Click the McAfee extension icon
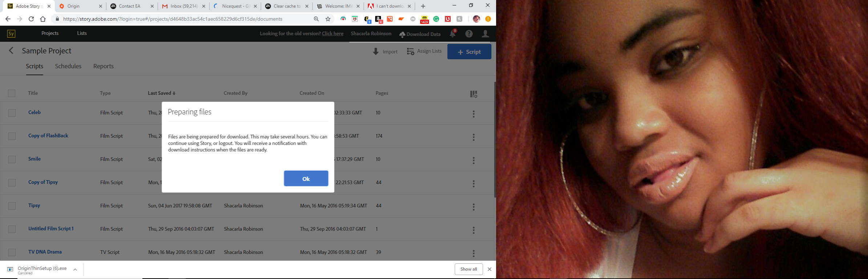The height and width of the screenshot is (279, 868). coord(355,19)
